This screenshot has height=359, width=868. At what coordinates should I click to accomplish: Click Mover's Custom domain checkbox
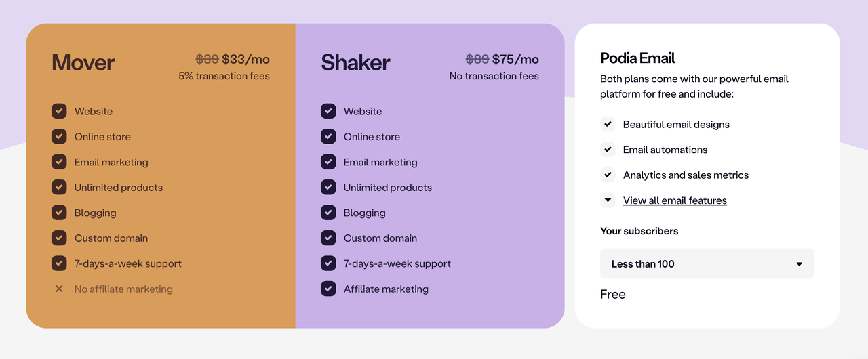pos(59,238)
